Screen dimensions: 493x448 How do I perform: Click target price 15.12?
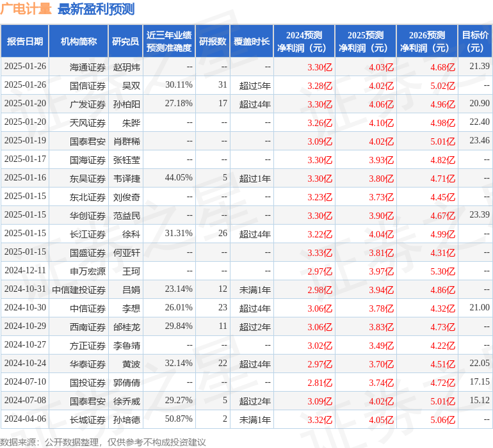point(480,400)
